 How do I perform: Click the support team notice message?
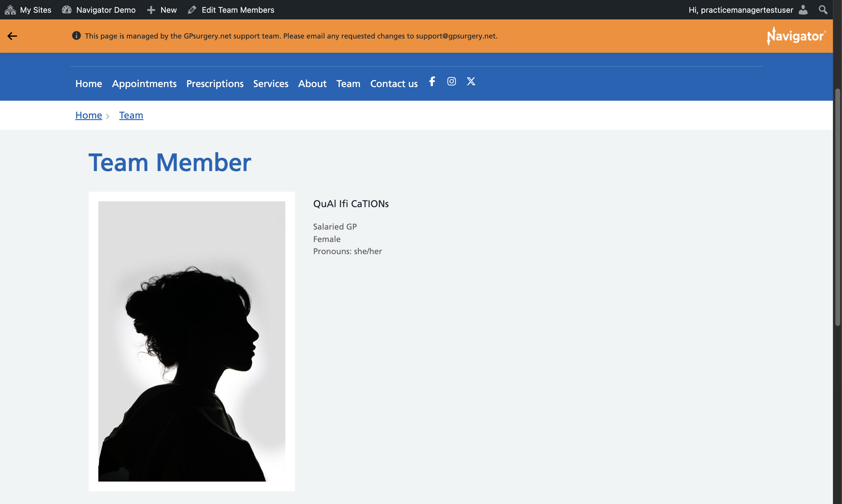click(291, 36)
